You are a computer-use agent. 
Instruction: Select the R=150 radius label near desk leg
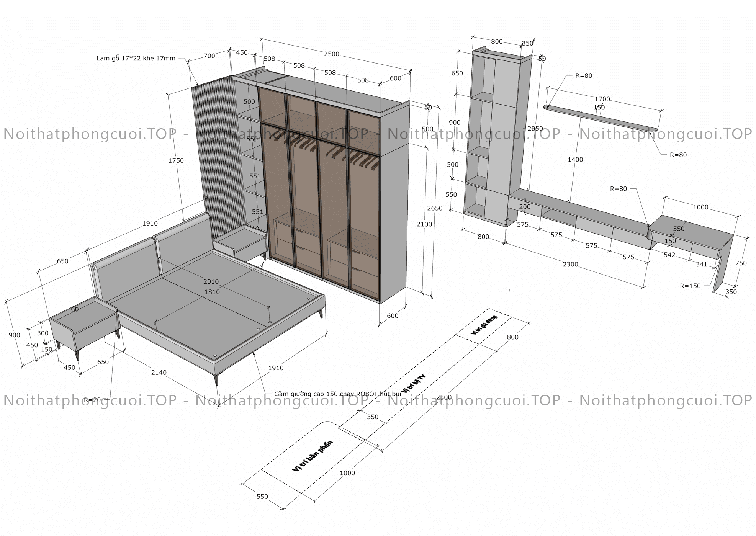click(x=690, y=286)
